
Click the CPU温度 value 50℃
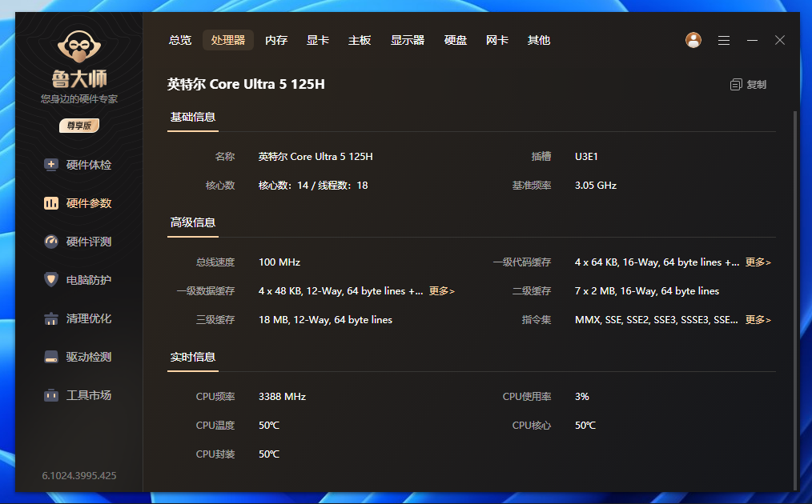tap(269, 426)
